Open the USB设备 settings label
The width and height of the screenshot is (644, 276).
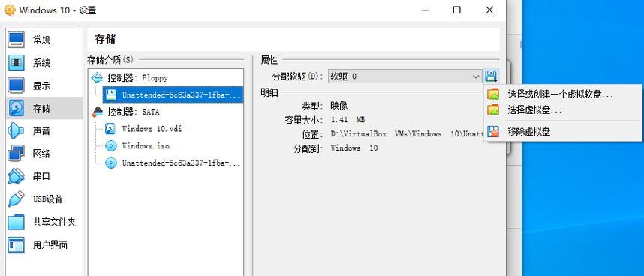pyautogui.click(x=48, y=199)
